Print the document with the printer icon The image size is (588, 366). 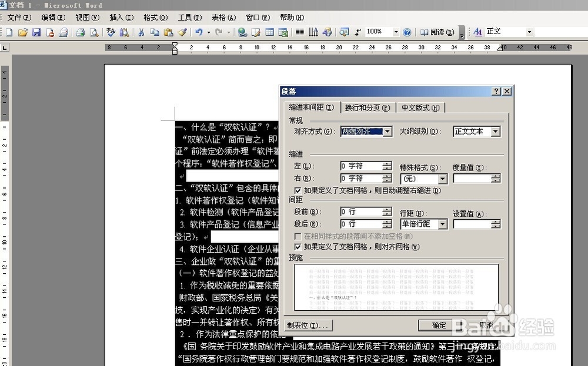point(80,32)
